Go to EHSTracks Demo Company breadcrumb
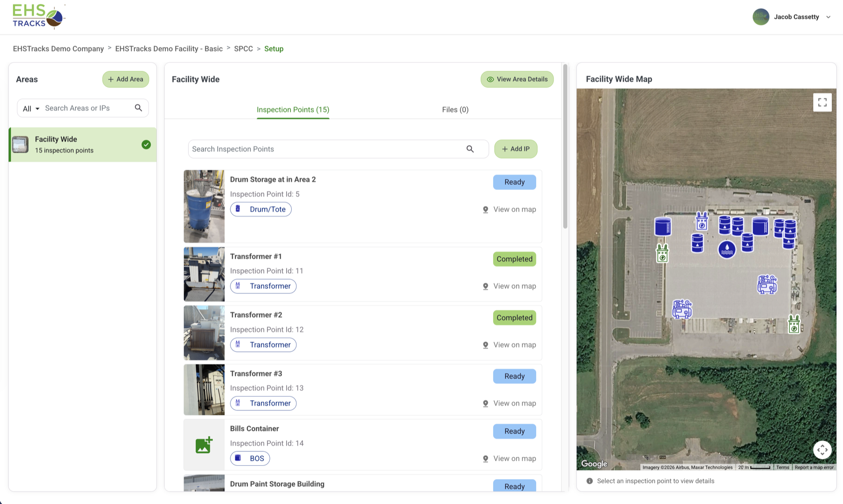Viewport: 843px width, 504px height. [59, 49]
